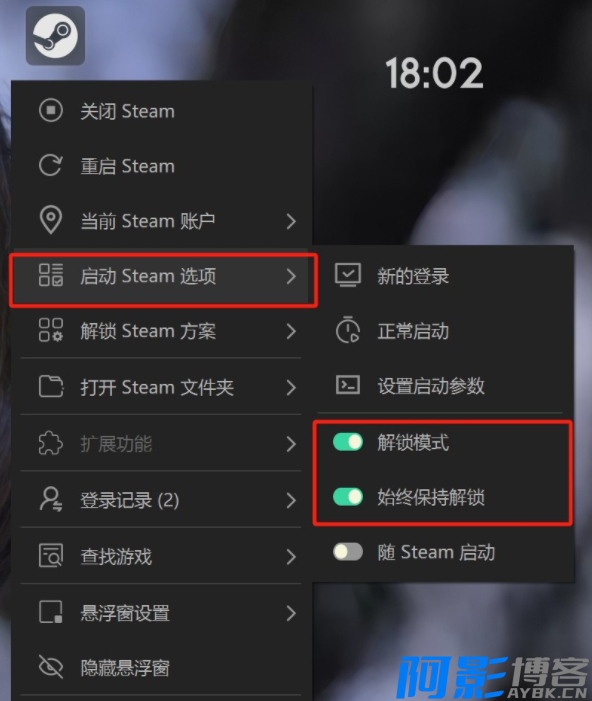Click the folder icon beside 打开 Steam 文件夹
592x701 pixels.
click(x=51, y=387)
